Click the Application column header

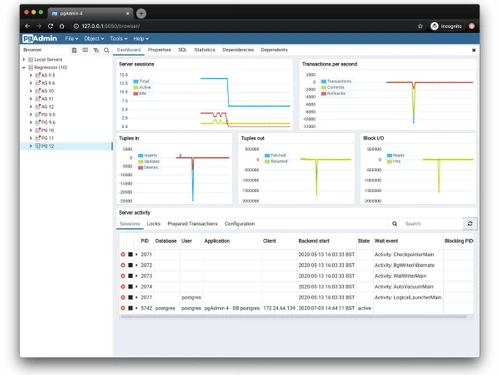tap(217, 241)
